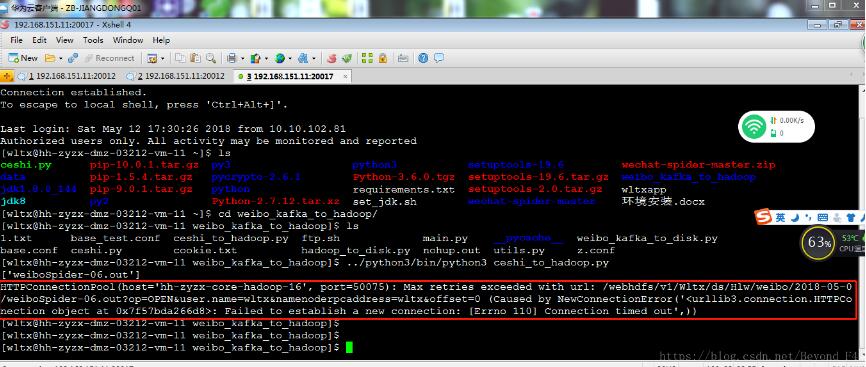
Task: Click Python-3.6.0.tgz in the listing
Action: tap(404, 177)
